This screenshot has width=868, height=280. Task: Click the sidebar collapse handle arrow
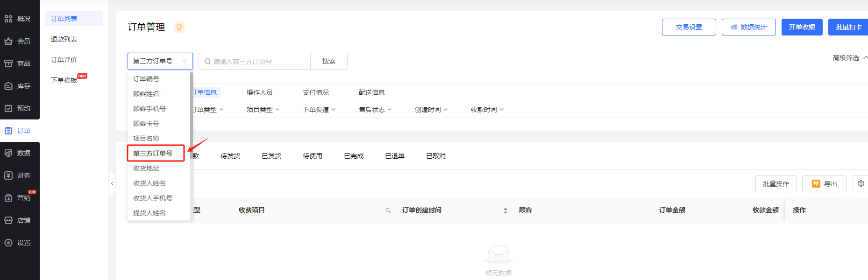pos(112,183)
